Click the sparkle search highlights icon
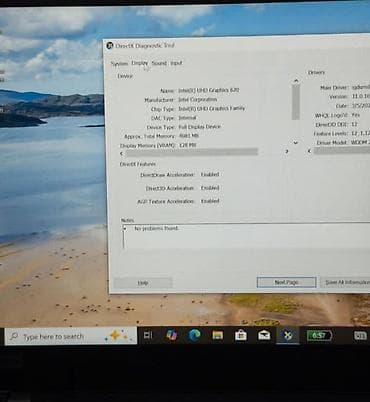The image size is (370, 402). point(116,335)
